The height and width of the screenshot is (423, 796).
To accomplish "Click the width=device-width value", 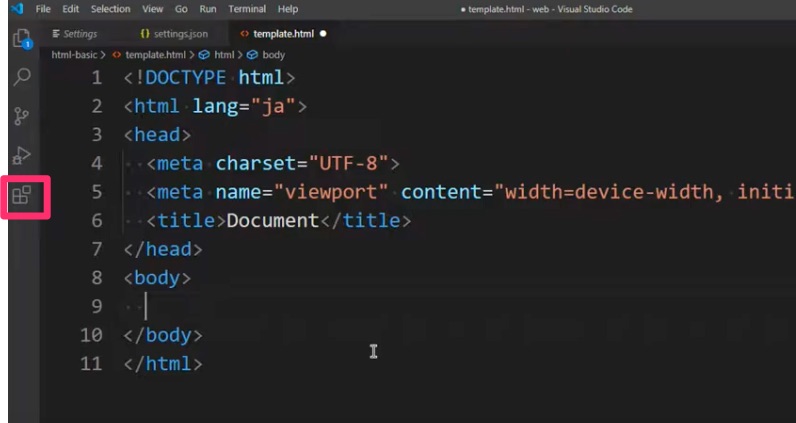I will pyautogui.click(x=609, y=192).
